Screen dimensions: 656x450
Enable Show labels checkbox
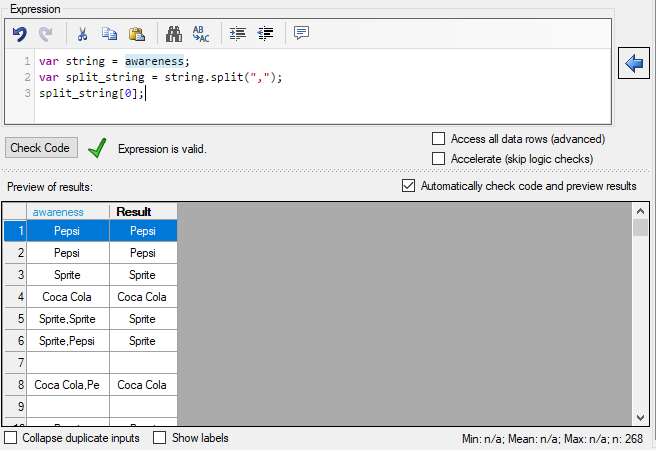point(159,438)
